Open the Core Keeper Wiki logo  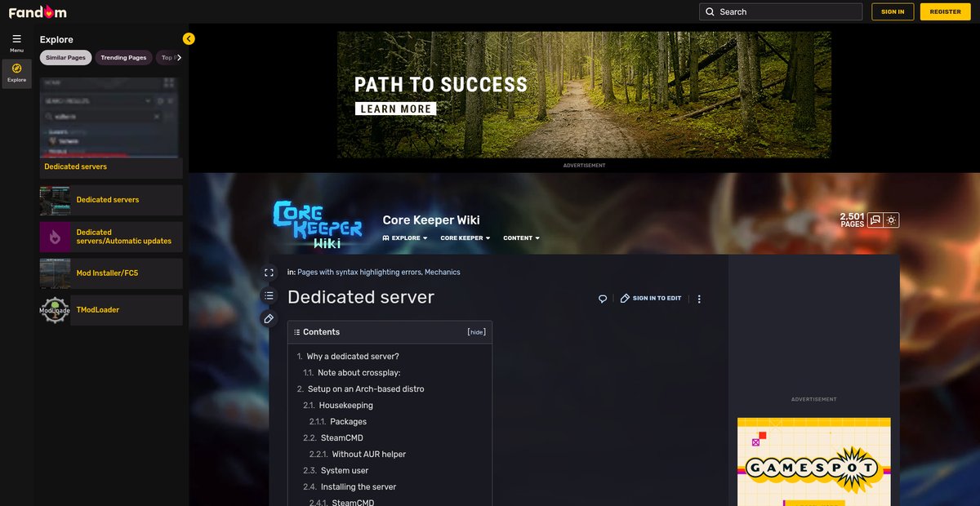tap(318, 224)
